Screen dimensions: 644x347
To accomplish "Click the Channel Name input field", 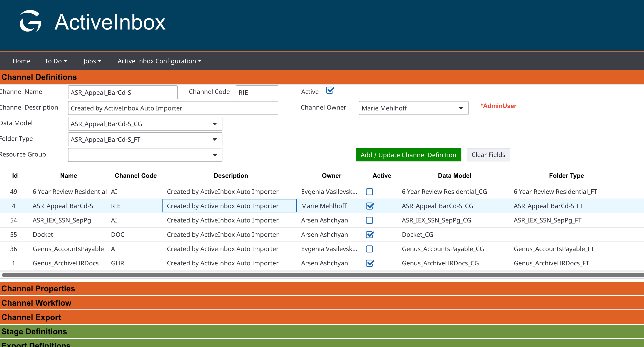I will tap(122, 92).
